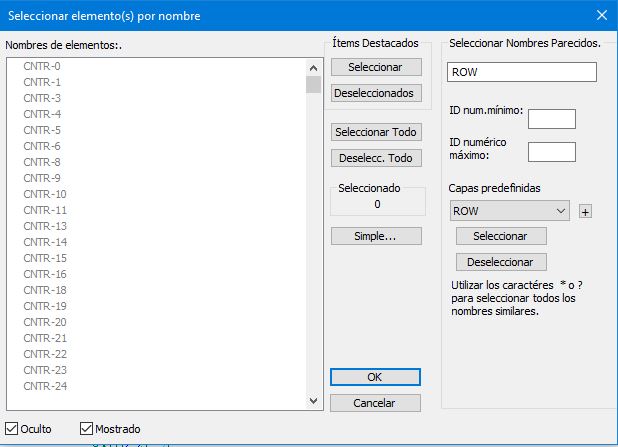The height and width of the screenshot is (447, 618).
Task: Click the ID numérico máximo input field
Action: (x=551, y=152)
